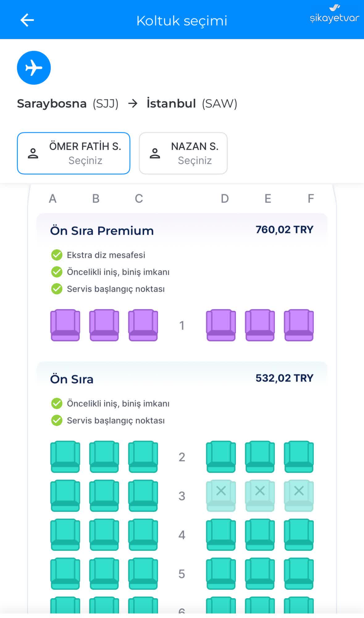Screen dimensions: 364x618
Task: Click the Seçiniz label under NAZAN S.
Action: (x=195, y=160)
